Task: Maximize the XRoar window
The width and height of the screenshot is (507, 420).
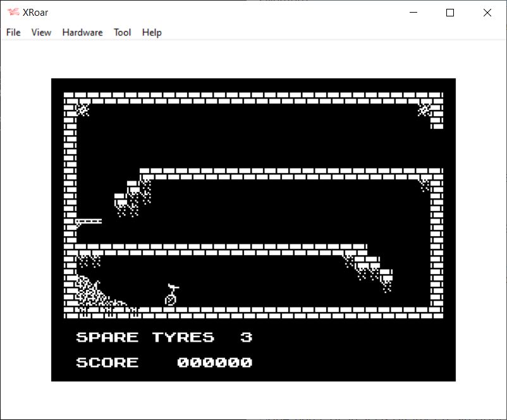Action: point(450,13)
